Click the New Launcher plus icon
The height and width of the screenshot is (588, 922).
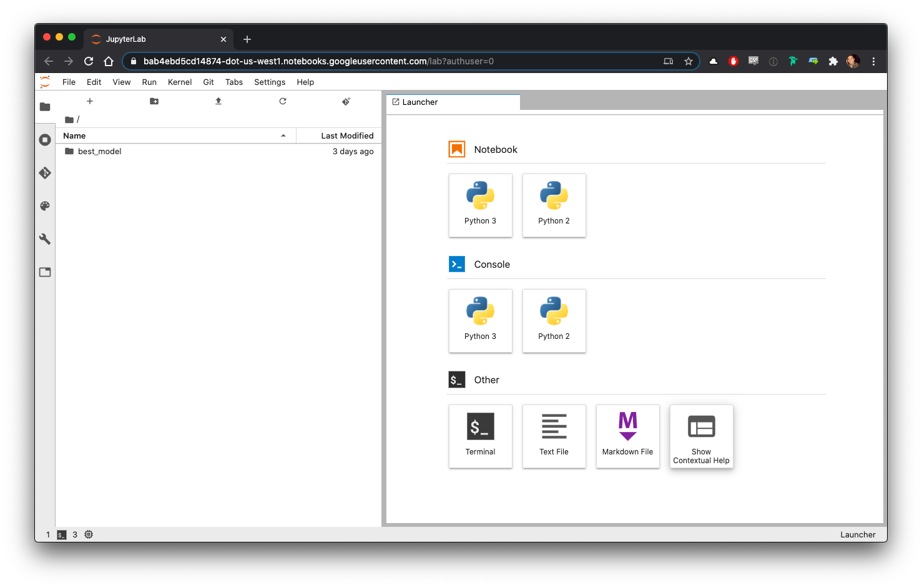point(90,101)
